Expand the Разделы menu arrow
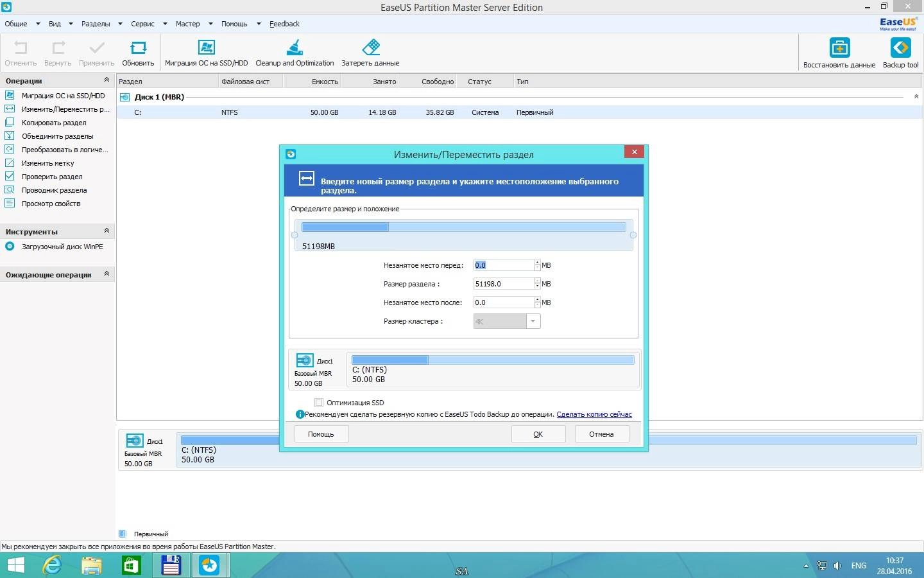 (x=120, y=24)
